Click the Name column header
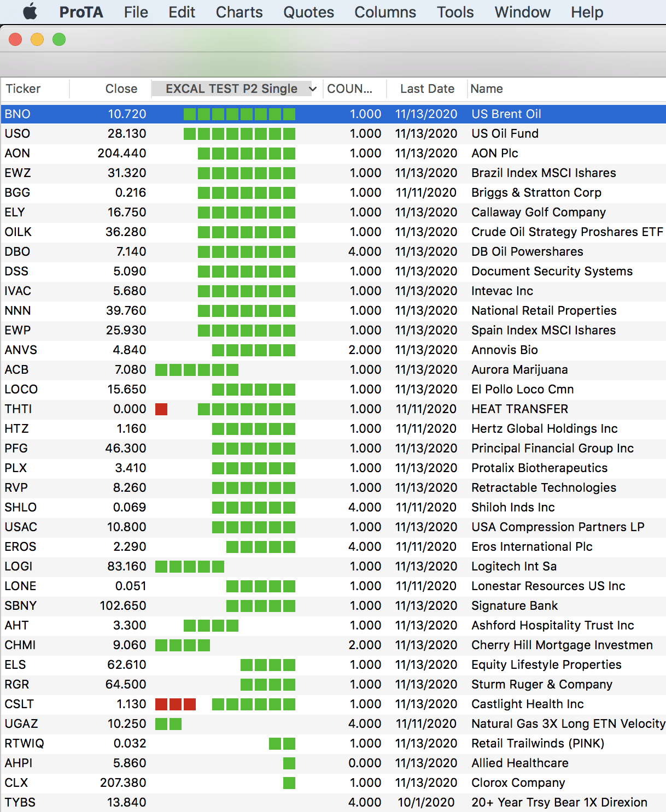 click(x=487, y=89)
